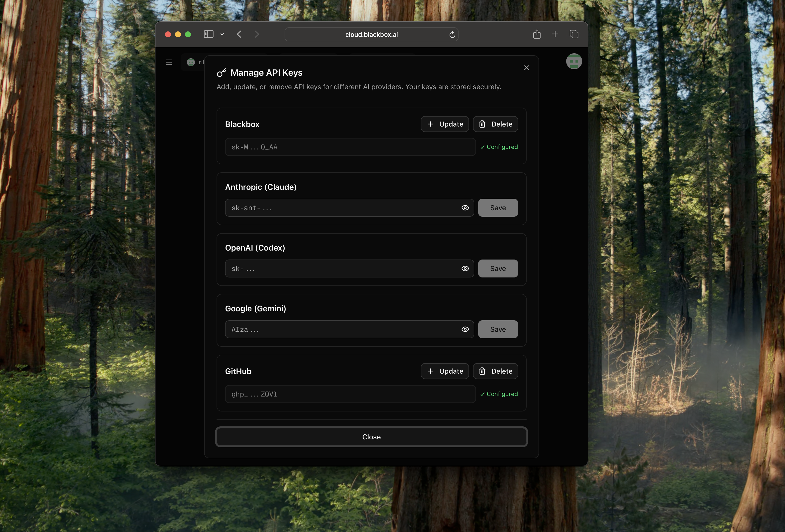Click the Safari sidebar toggle icon

point(208,34)
